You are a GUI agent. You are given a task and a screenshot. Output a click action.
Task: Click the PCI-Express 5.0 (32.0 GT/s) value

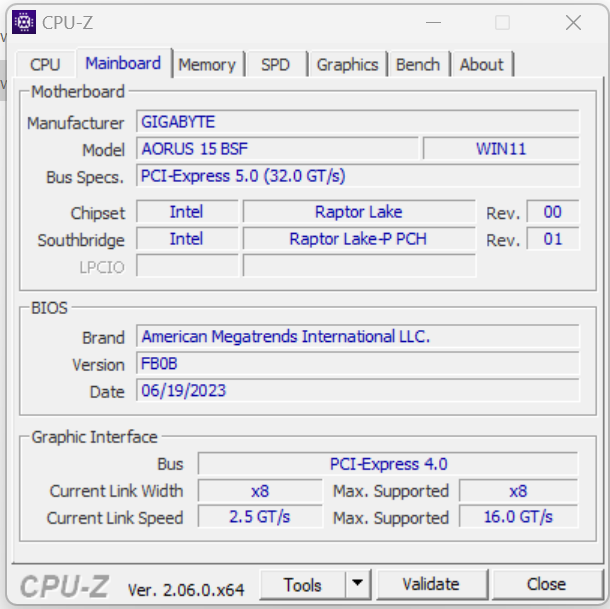pos(358,176)
